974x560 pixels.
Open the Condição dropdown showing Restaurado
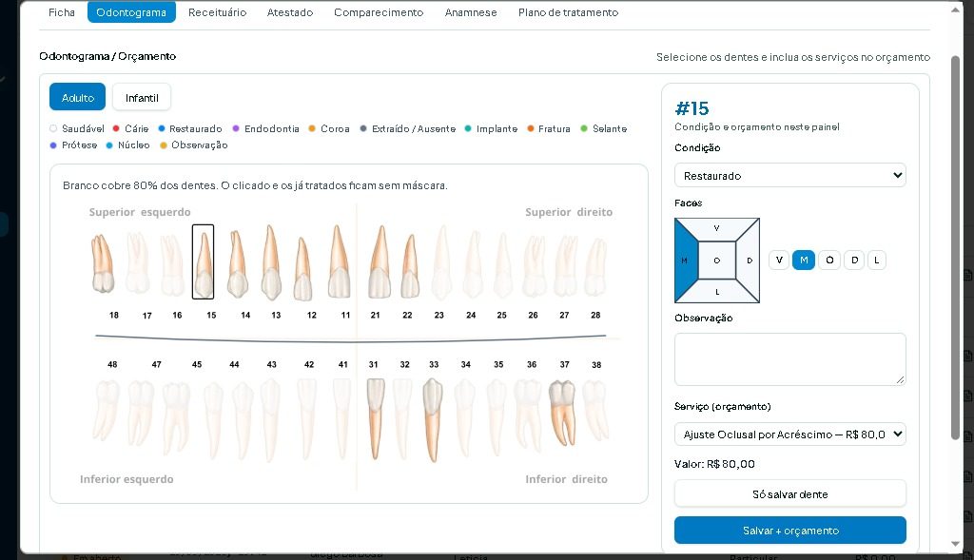(790, 176)
